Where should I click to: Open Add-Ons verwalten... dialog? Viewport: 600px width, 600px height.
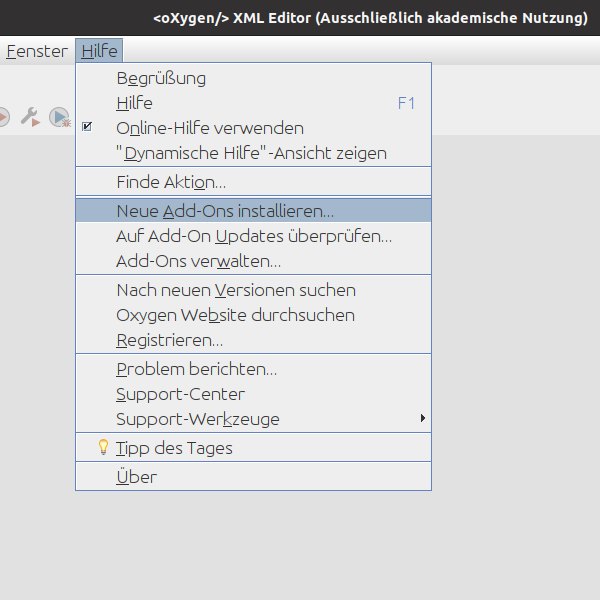[198, 261]
